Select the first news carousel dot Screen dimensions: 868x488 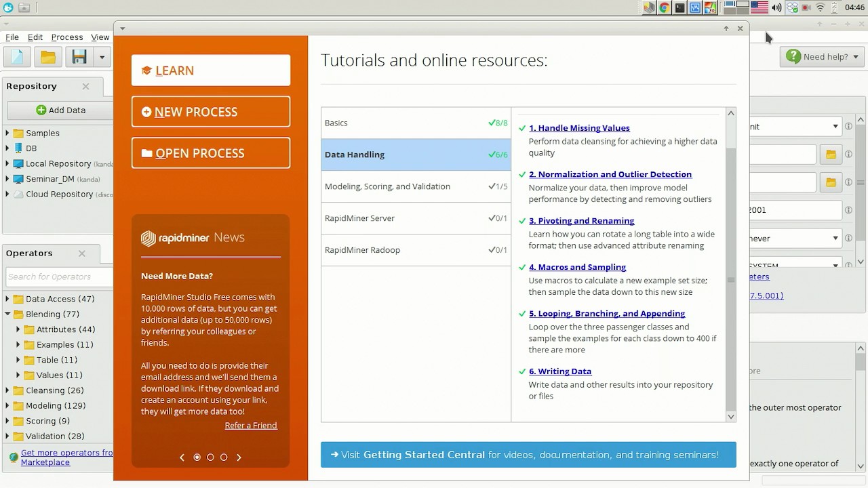197,457
